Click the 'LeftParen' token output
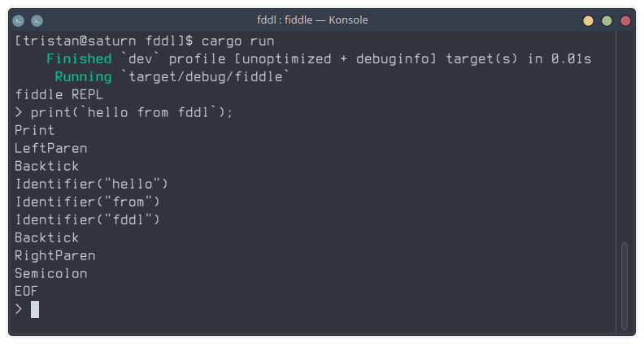 [51, 148]
